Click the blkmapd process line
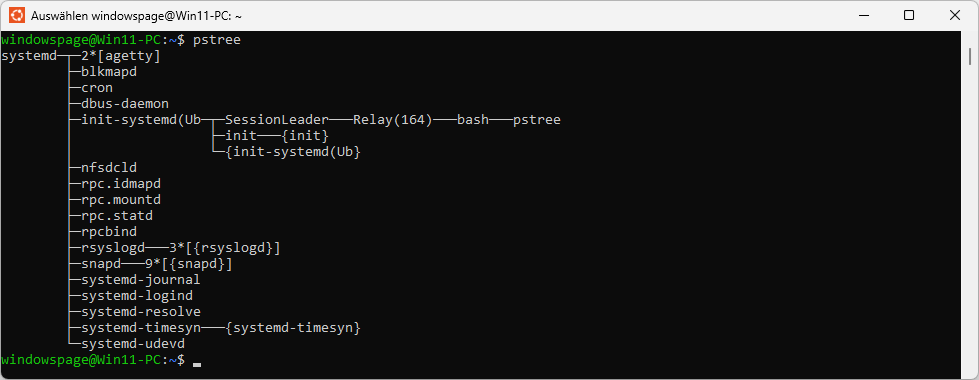 (x=109, y=72)
